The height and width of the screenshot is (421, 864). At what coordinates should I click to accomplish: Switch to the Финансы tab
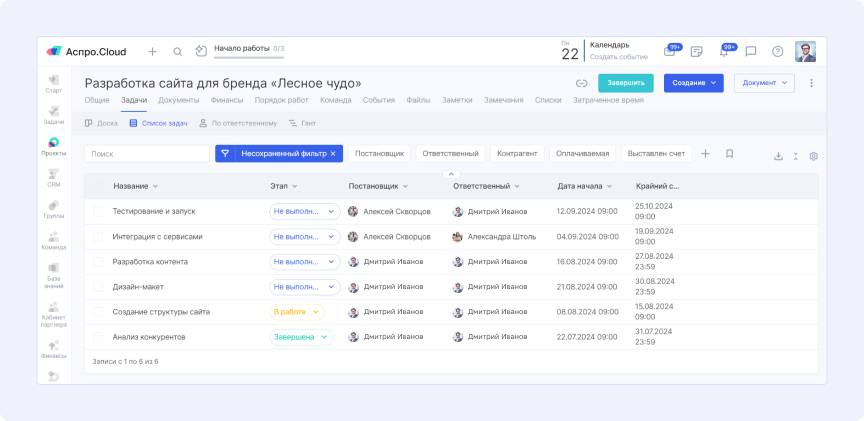pyautogui.click(x=226, y=101)
